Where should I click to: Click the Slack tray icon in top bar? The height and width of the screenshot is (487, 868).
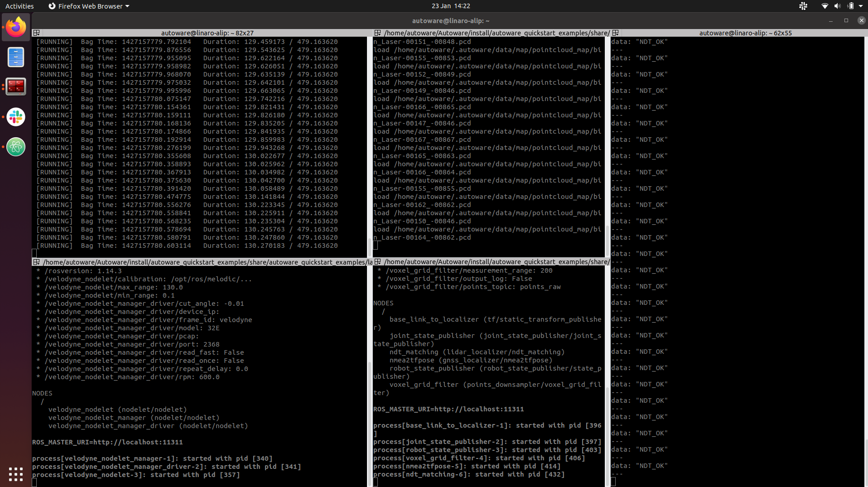click(803, 6)
